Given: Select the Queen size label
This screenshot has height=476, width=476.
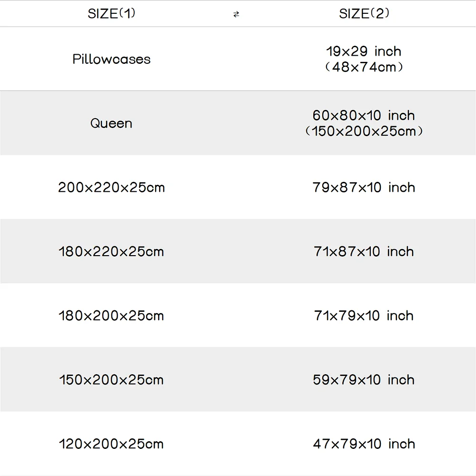Looking at the screenshot, I should point(111,123).
